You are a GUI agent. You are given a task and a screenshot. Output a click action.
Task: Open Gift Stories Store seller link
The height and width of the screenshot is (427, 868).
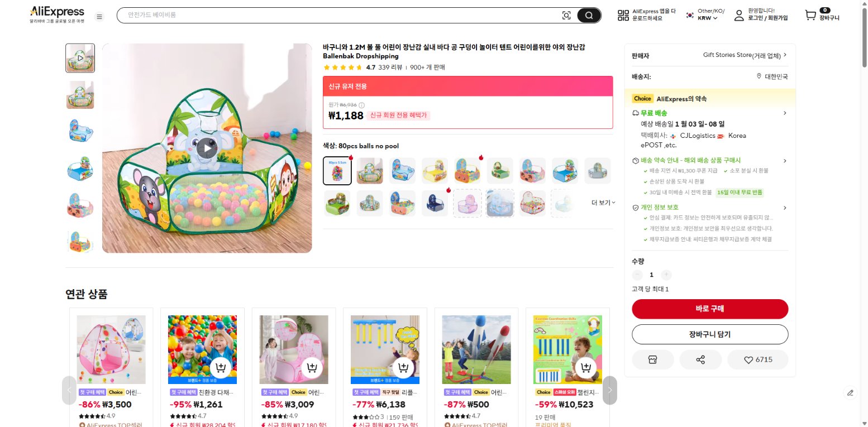click(x=745, y=55)
